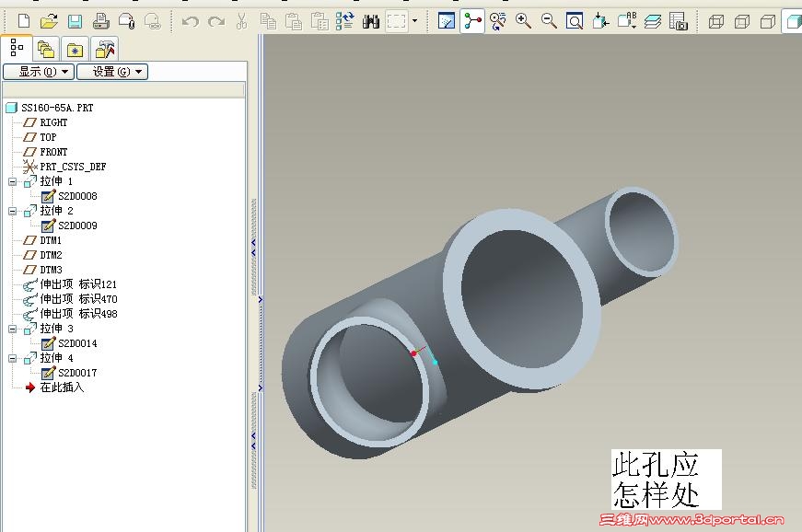Image resolution: width=802 pixels, height=532 pixels.
Task: Select the 拉伸 2 extrude feature
Action: 49,211
